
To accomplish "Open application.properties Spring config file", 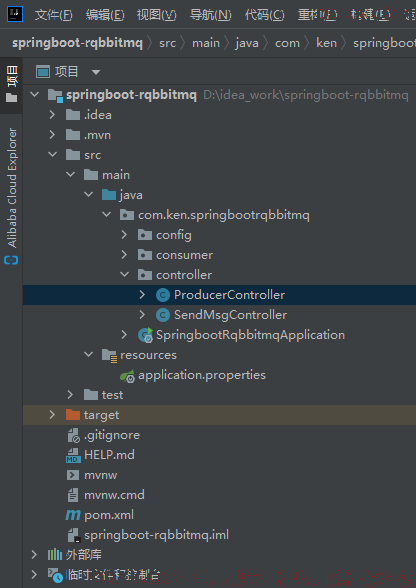I will point(202,375).
